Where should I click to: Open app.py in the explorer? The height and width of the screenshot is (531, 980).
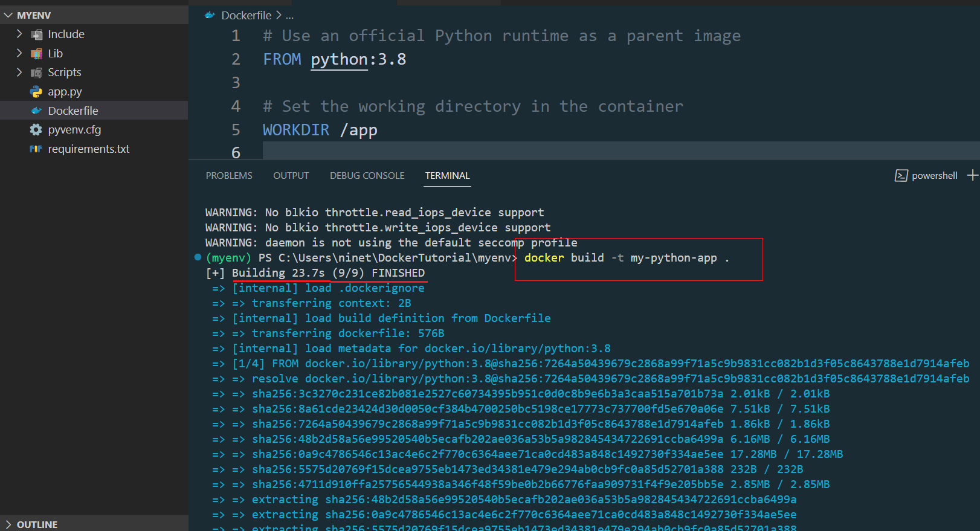(65, 92)
